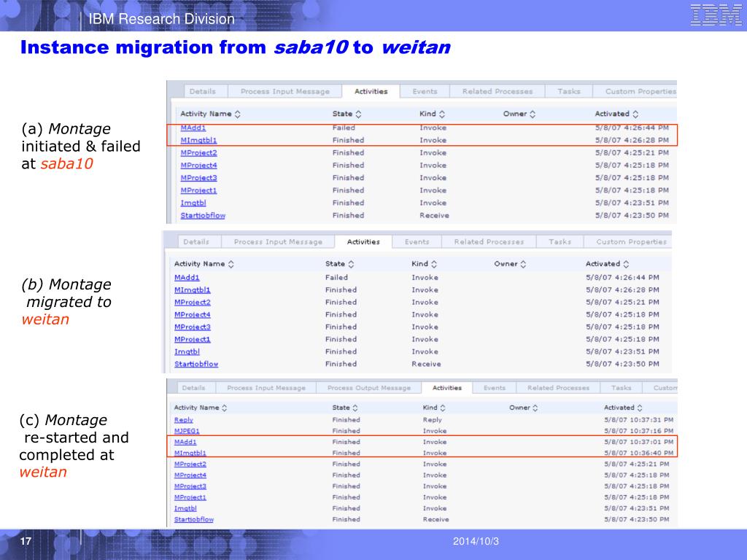Open Imgtbl link in panel (a)

193,203
